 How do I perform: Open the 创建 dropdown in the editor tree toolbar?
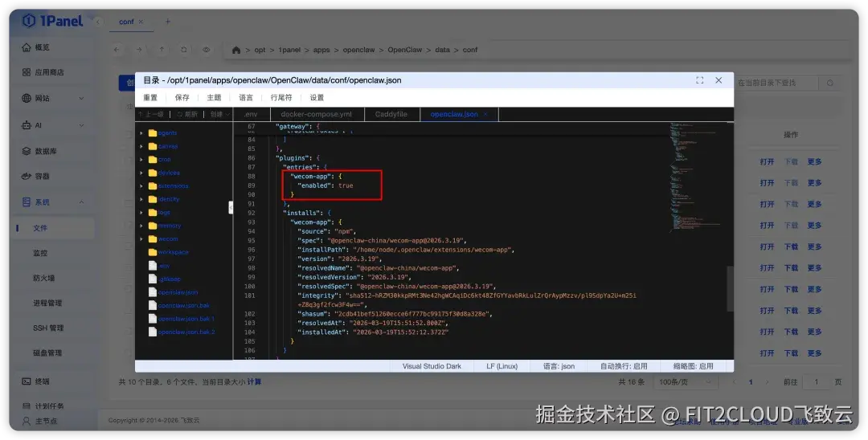pyautogui.click(x=219, y=115)
